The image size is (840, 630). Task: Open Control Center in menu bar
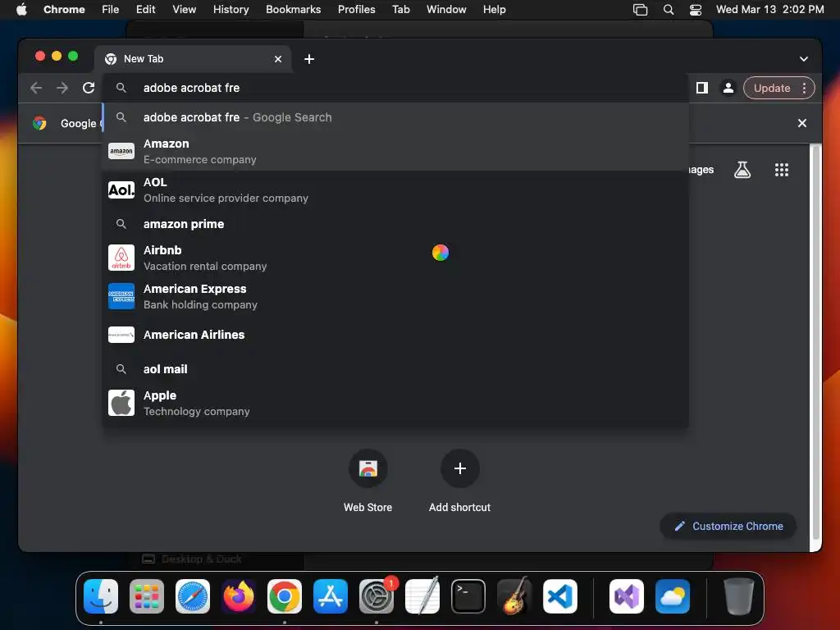(x=696, y=9)
